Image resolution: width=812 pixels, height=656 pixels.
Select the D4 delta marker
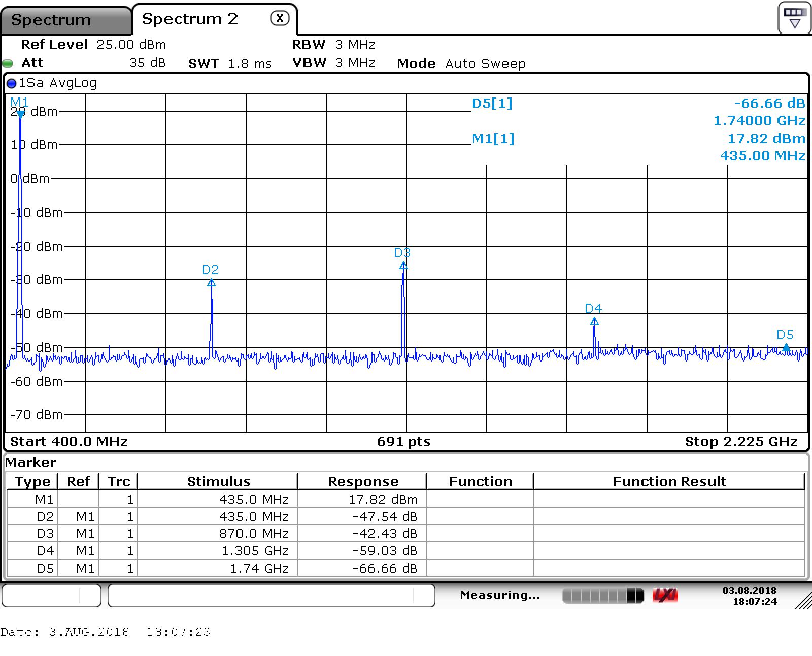tap(594, 321)
